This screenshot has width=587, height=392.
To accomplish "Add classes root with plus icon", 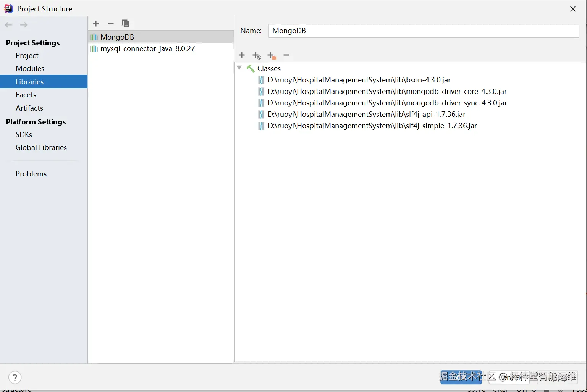I will 242,55.
